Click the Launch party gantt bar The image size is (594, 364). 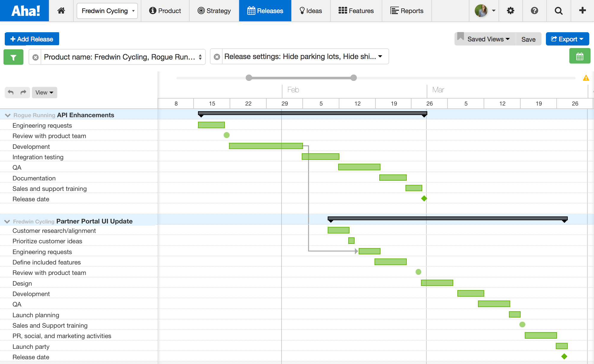(x=562, y=346)
